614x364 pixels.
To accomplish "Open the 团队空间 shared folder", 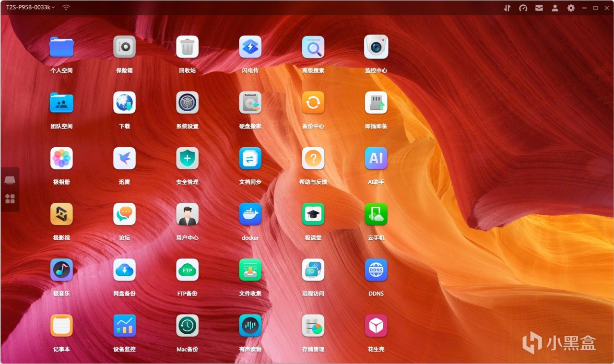I will pos(61,103).
